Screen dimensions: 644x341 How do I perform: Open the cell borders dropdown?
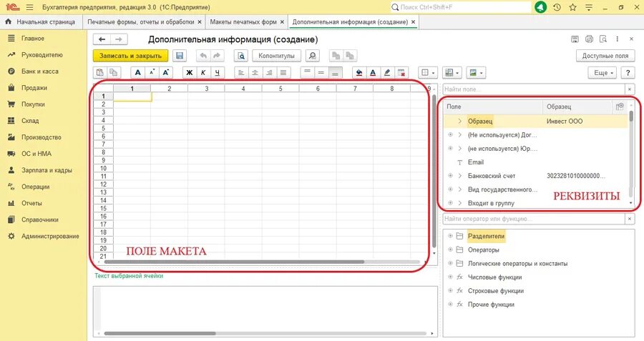coord(428,73)
